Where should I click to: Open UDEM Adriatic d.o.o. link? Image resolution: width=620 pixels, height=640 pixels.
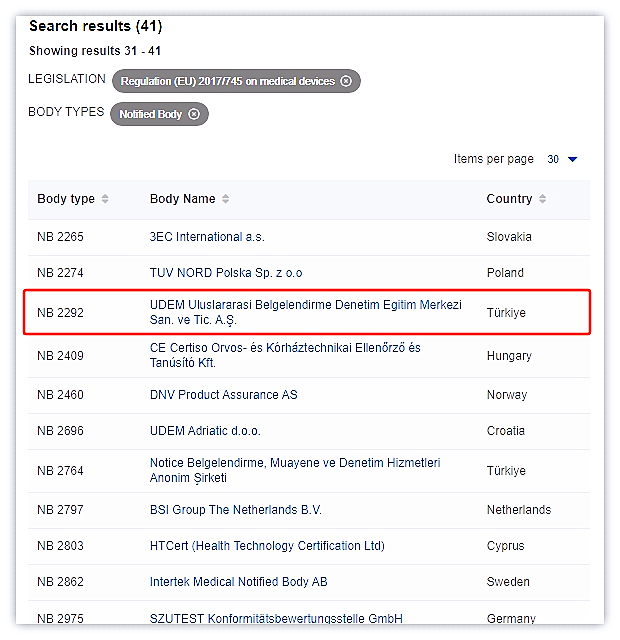pos(205,431)
